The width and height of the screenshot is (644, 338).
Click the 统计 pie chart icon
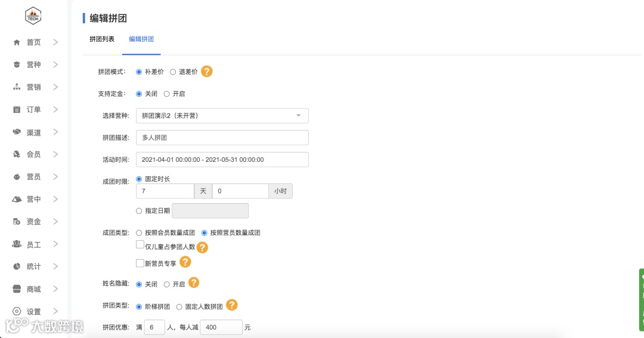[17, 266]
